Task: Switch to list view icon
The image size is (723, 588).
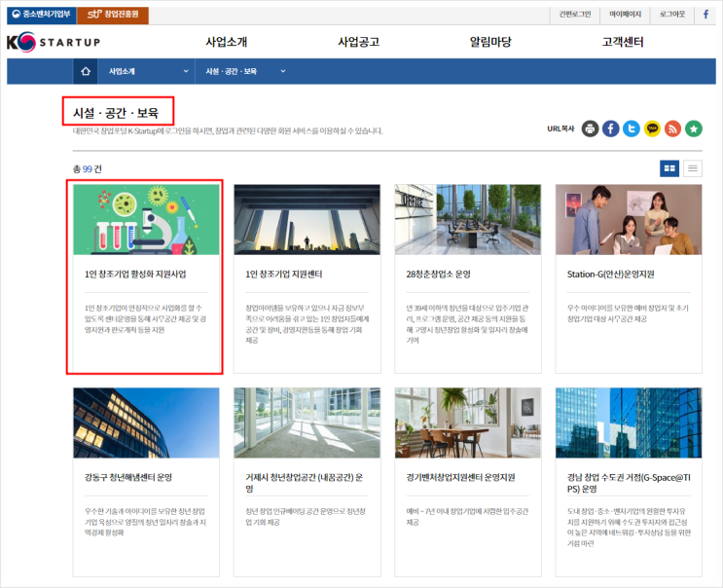Action: tap(693, 168)
